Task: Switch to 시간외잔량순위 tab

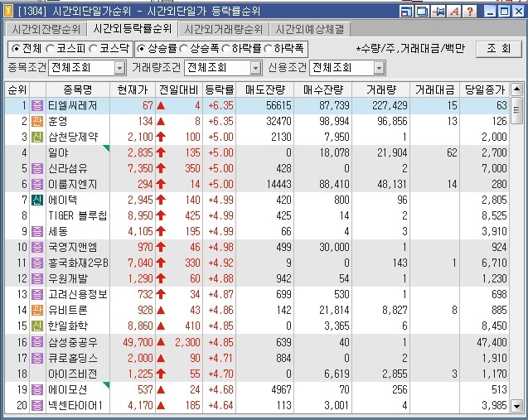Action: (46, 29)
